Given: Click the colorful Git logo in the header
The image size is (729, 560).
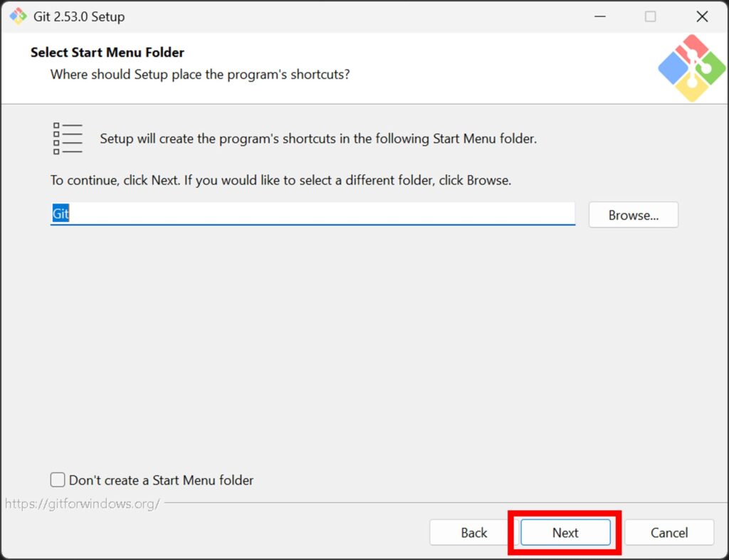Looking at the screenshot, I should tap(691, 68).
